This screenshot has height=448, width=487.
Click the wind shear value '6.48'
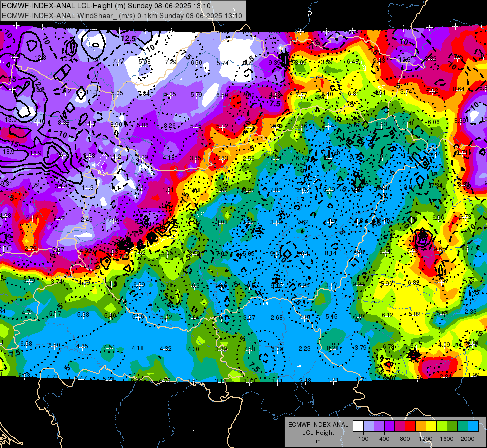point(353,62)
